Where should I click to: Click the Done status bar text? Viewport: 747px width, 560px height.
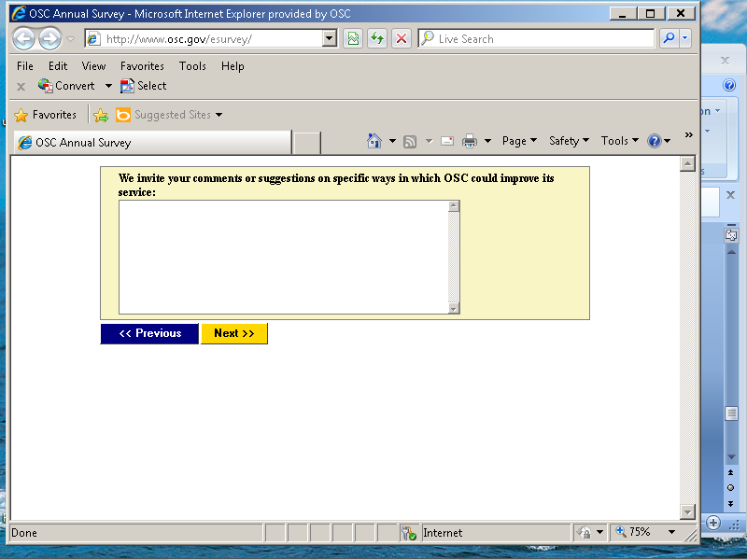(x=24, y=533)
